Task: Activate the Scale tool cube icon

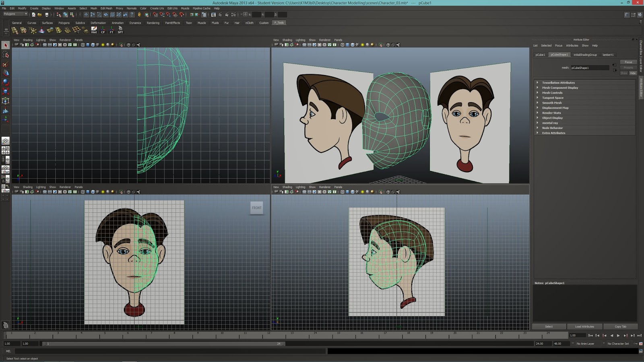Action: [6, 91]
